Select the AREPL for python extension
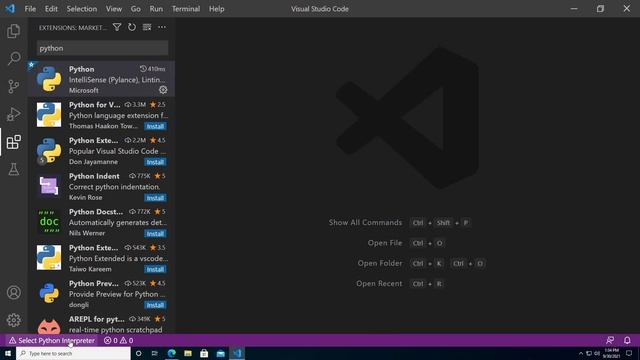The height and width of the screenshot is (360, 640). click(x=101, y=325)
